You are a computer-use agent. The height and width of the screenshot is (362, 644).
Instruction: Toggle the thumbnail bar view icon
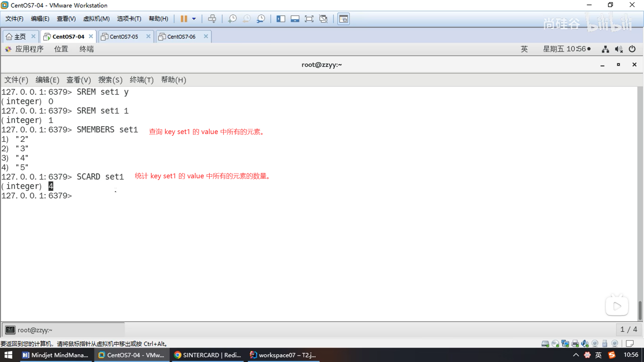(295, 19)
